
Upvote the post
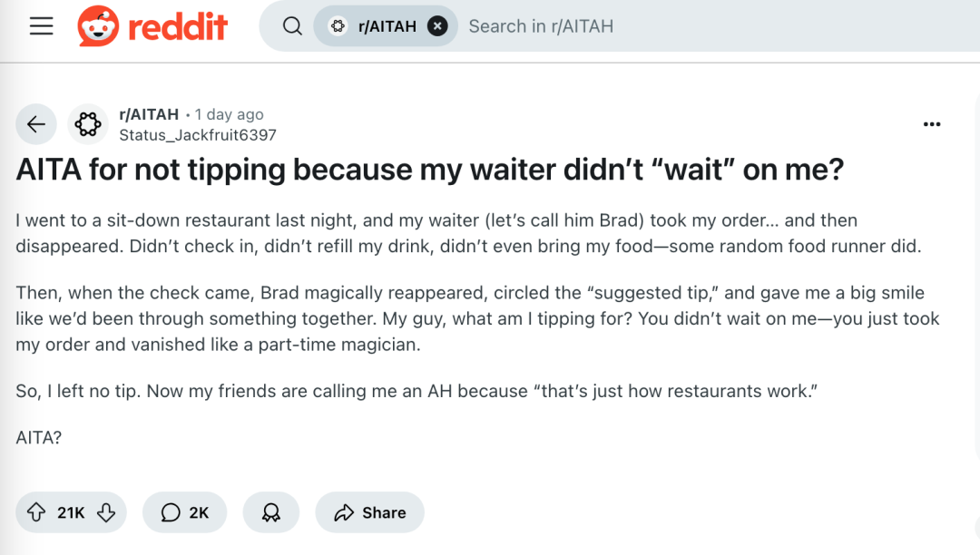(x=36, y=512)
